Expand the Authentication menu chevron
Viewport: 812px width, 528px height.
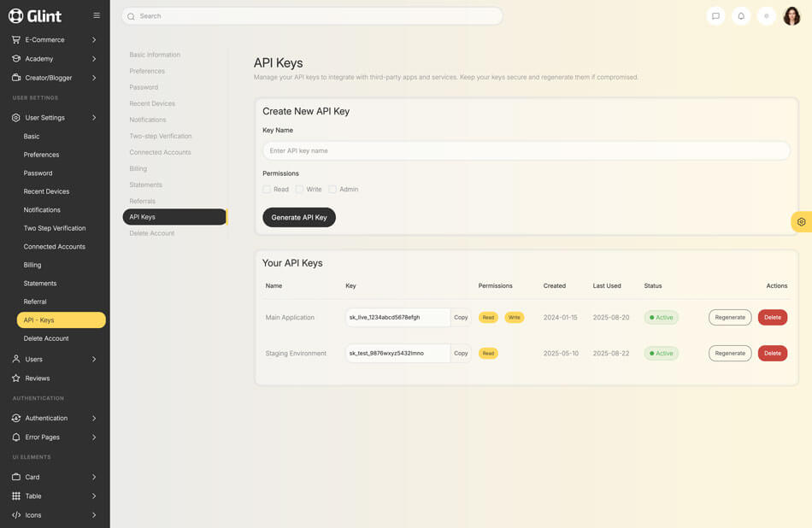tap(94, 418)
